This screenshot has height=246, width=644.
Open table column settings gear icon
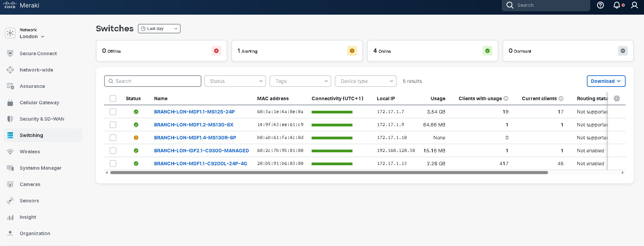click(617, 98)
